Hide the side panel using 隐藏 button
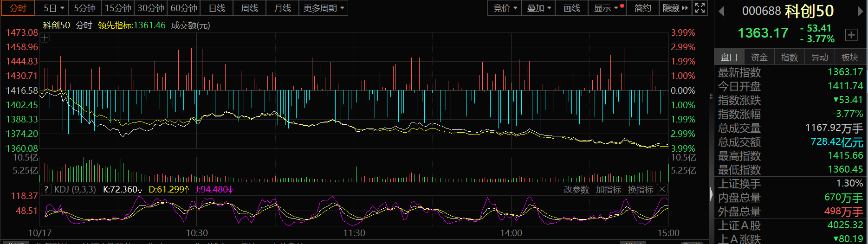 pos(675,8)
